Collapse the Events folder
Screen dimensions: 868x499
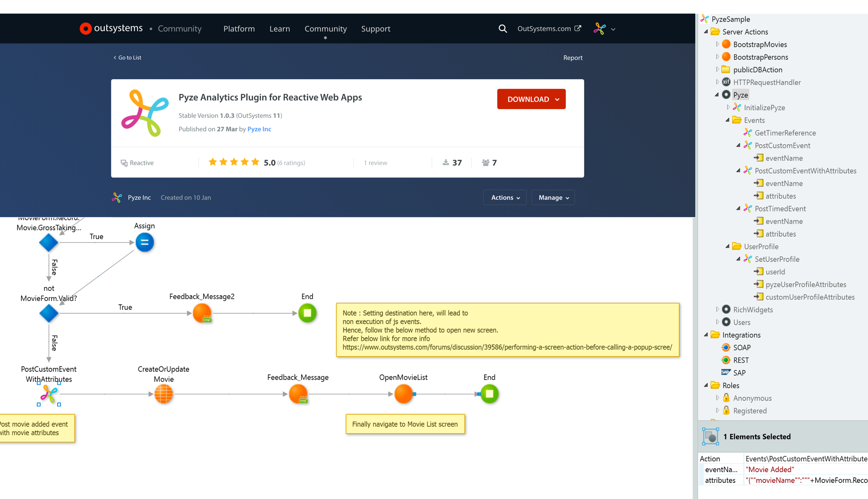pos(728,120)
